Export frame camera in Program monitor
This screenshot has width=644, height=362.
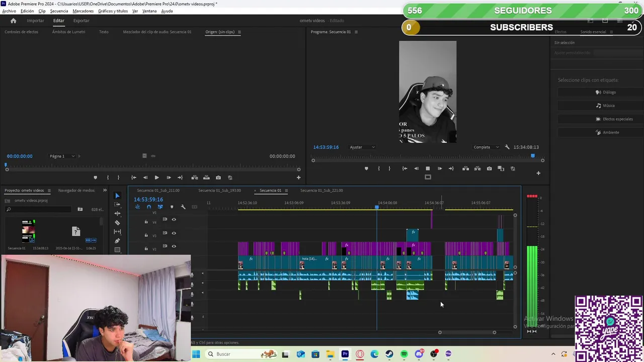click(x=489, y=168)
